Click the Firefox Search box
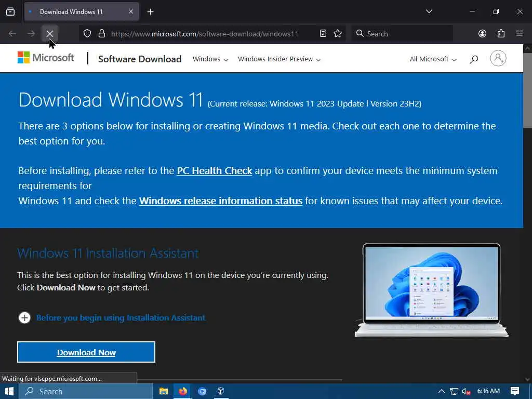The image size is (532, 399). point(402,34)
